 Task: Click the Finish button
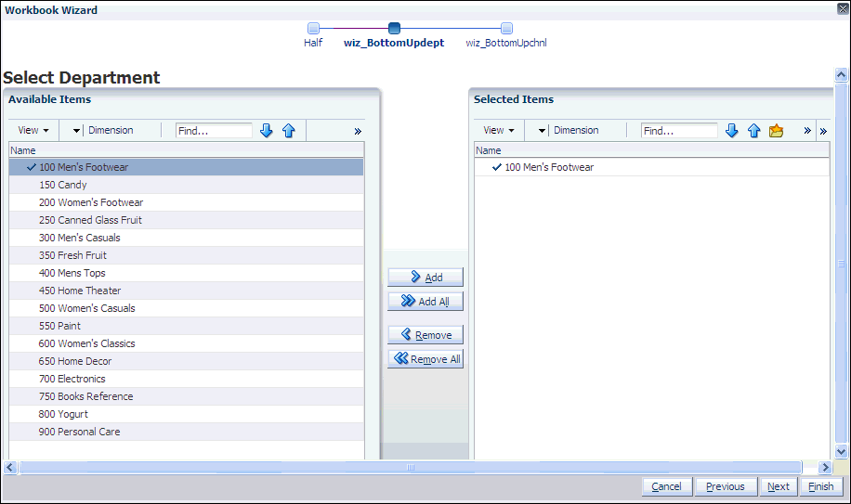(821, 486)
